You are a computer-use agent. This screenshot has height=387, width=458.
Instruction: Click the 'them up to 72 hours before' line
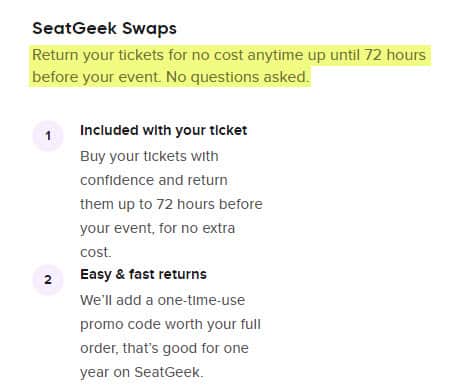click(x=171, y=204)
